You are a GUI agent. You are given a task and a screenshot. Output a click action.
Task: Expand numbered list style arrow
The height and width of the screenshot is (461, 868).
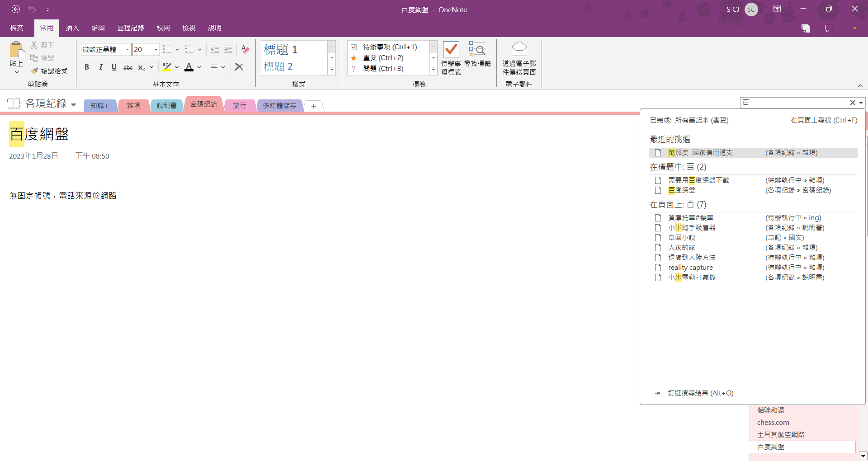click(199, 49)
